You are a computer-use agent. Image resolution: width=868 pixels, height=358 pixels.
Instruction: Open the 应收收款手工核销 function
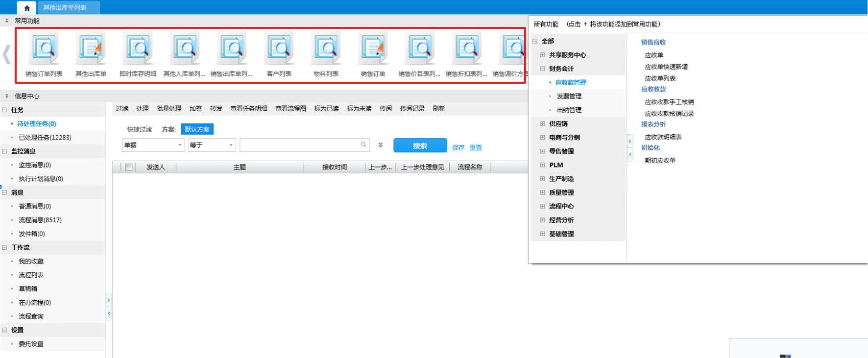click(x=669, y=102)
